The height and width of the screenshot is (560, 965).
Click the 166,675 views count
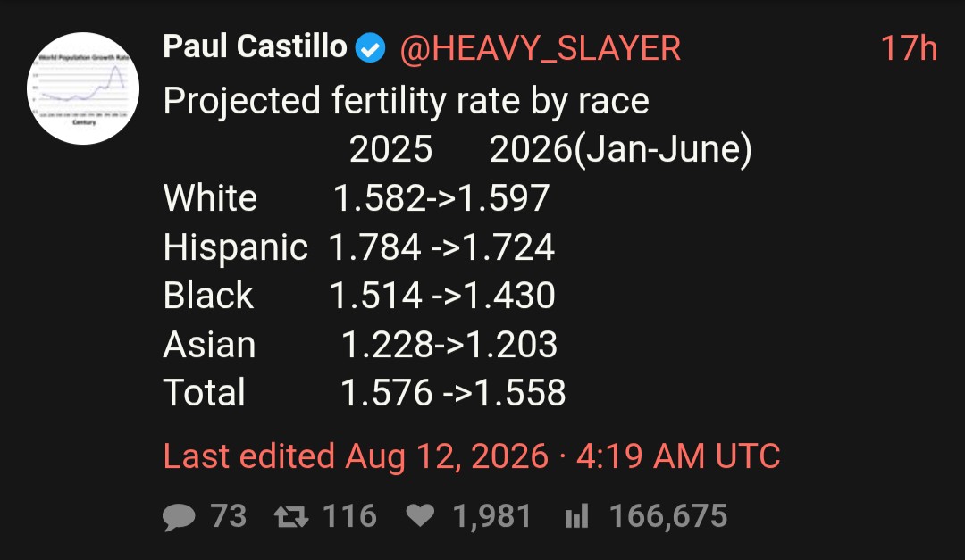(668, 515)
